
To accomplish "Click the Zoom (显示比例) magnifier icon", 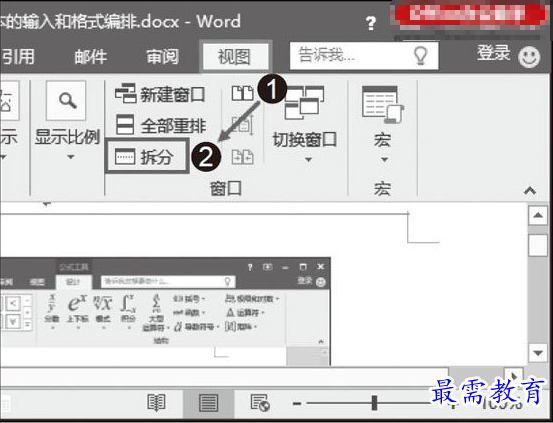I will click(66, 101).
